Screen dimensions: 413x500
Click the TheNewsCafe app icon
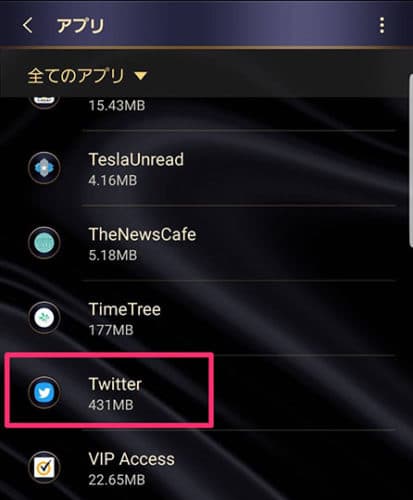[44, 243]
